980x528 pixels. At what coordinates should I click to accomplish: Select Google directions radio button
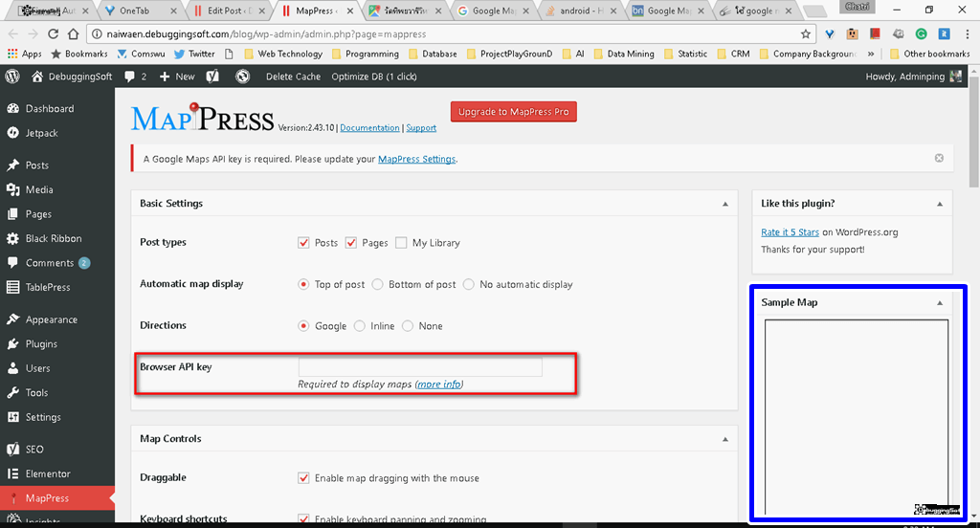pos(303,326)
